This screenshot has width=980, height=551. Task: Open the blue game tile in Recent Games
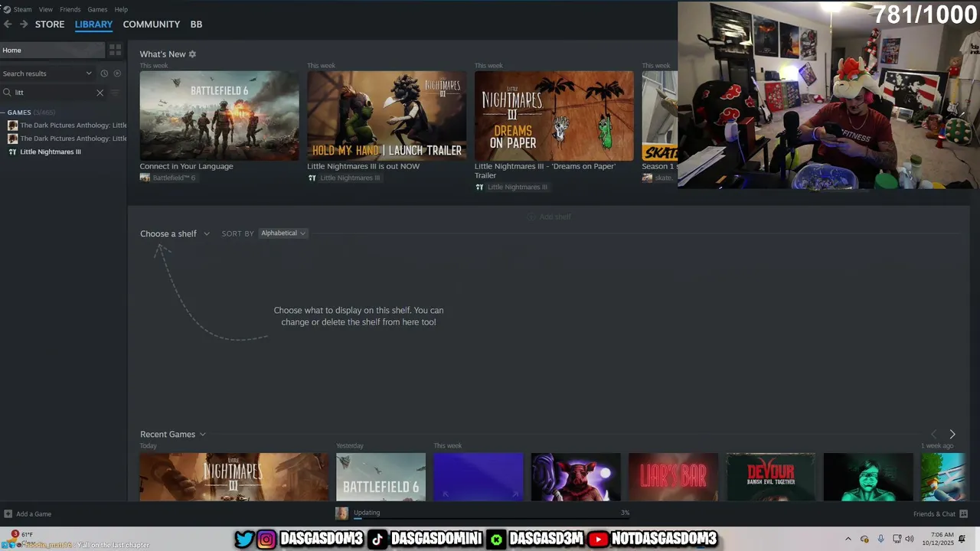point(479,477)
